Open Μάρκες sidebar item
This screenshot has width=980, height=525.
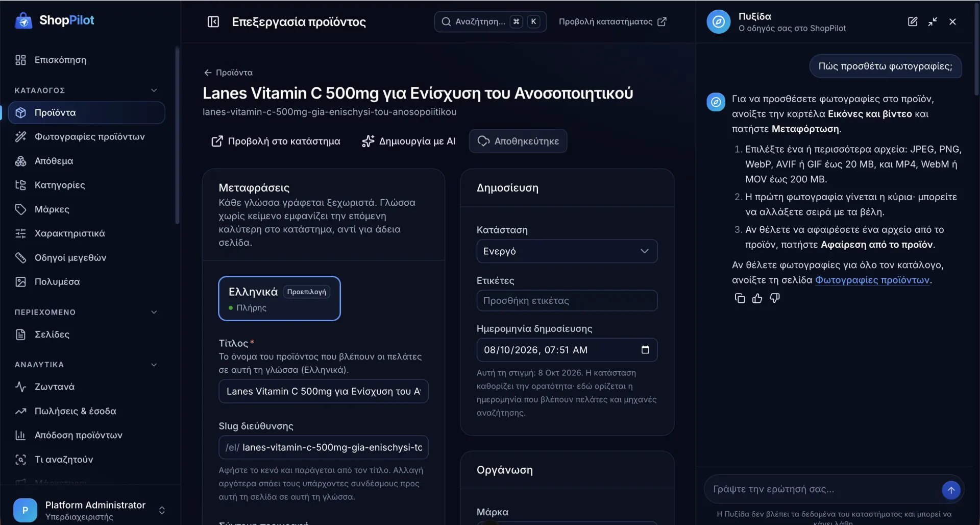point(87,209)
